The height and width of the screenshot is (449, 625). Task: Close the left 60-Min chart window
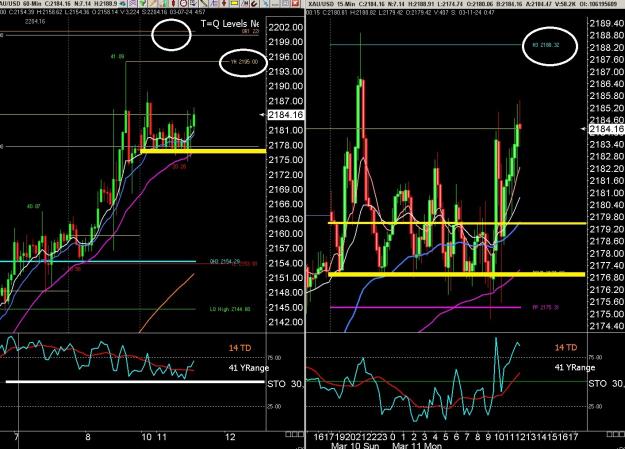point(295,4)
